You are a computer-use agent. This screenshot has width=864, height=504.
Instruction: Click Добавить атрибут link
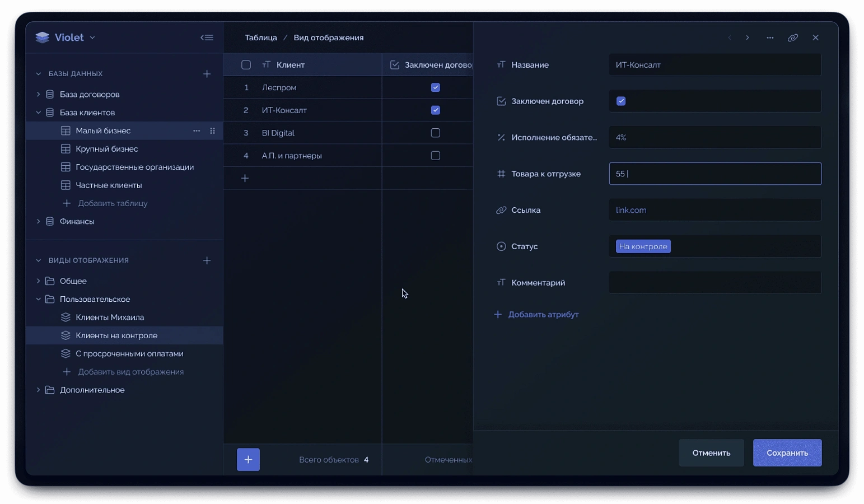(536, 314)
